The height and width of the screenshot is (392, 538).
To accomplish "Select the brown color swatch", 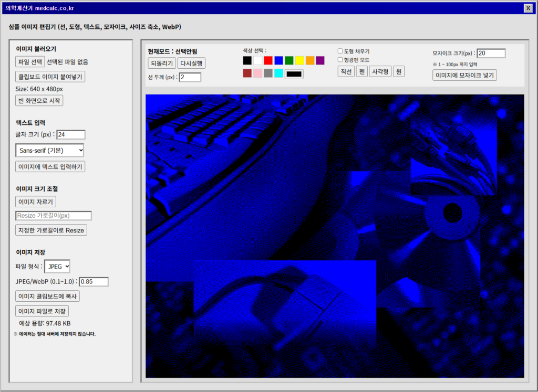I will tap(247, 73).
